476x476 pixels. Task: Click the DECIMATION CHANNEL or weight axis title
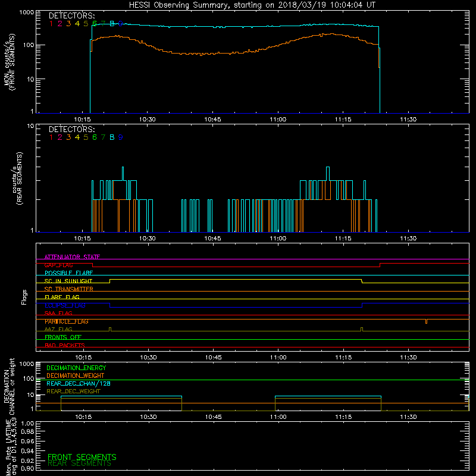click(9, 386)
